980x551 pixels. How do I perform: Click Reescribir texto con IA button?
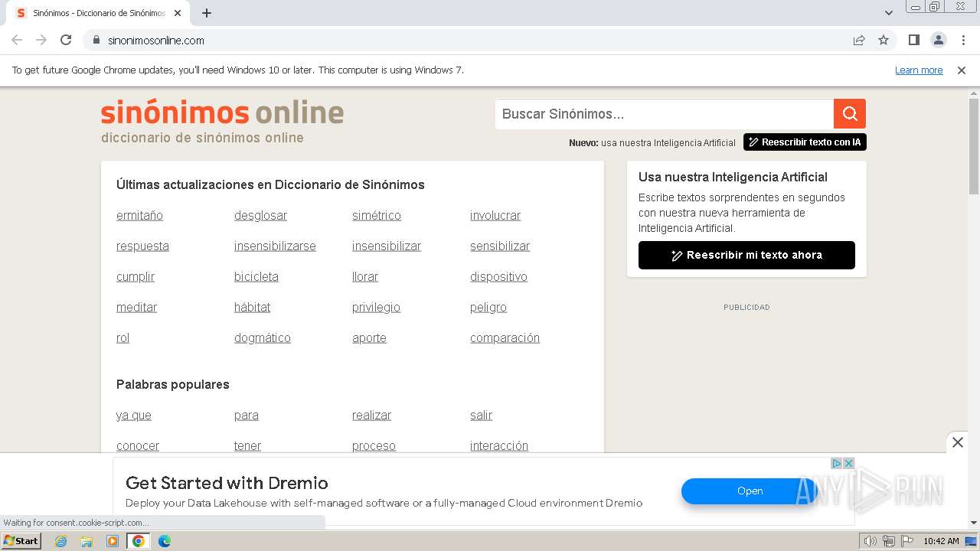(x=805, y=142)
